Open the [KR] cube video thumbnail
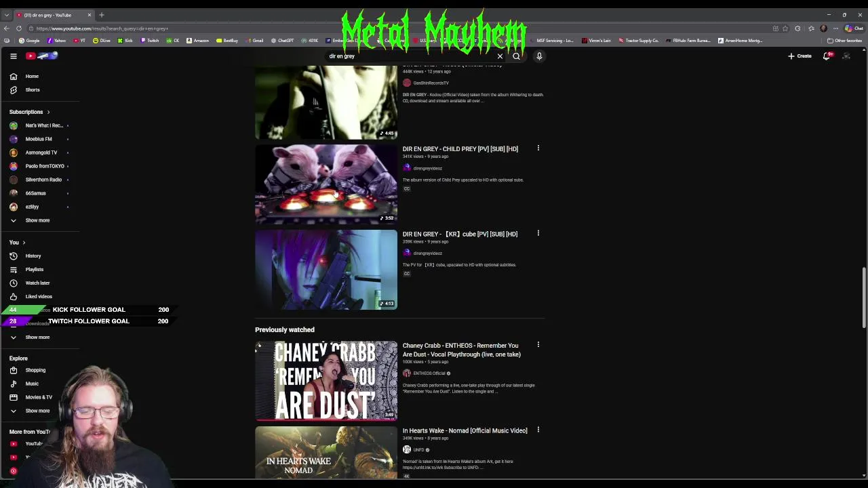The width and height of the screenshot is (868, 488). pyautogui.click(x=326, y=270)
